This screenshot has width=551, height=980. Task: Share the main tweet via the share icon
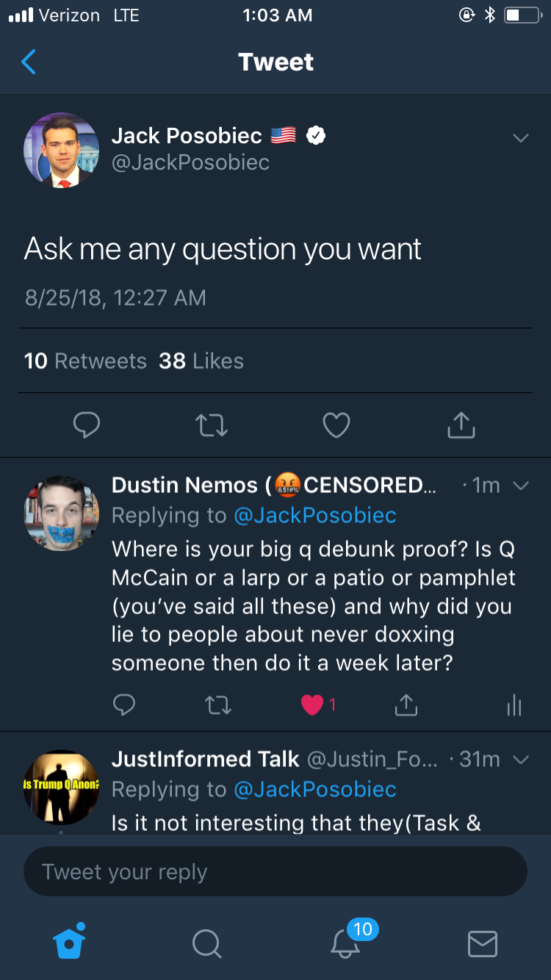[461, 425]
